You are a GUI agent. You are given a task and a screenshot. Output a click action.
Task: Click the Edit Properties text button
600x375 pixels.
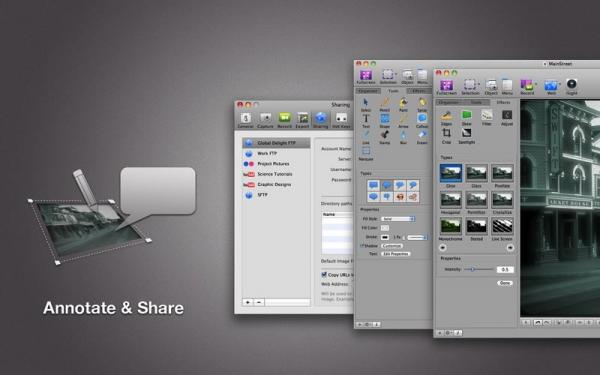tap(396, 254)
